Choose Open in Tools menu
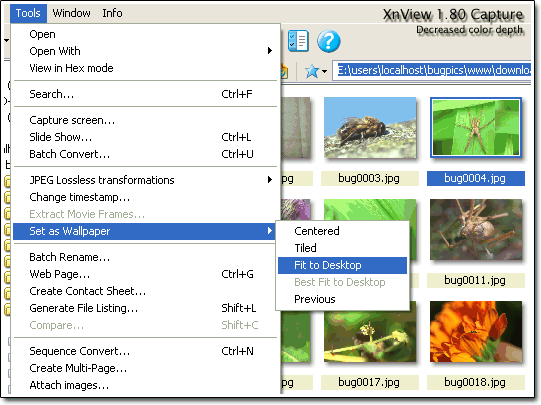The height and width of the screenshot is (405, 541). coord(145,34)
